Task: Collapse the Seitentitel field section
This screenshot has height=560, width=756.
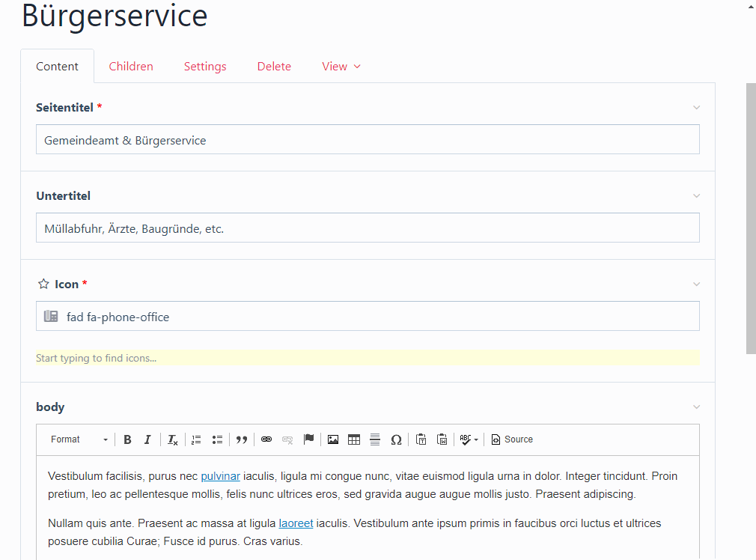Action: 697,108
